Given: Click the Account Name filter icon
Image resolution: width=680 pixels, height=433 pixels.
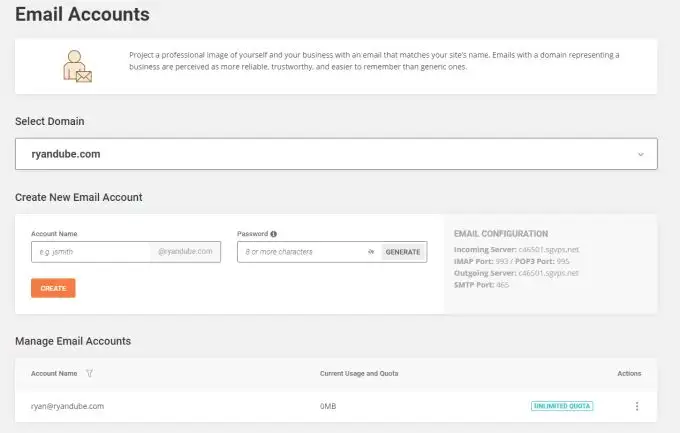Looking at the screenshot, I should (x=89, y=373).
